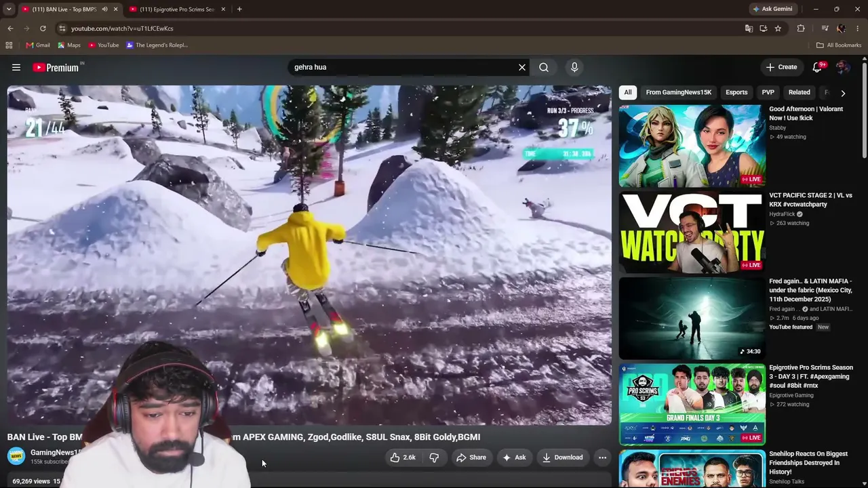The width and height of the screenshot is (868, 488).
Task: Click the skiing video player
Action: pyautogui.click(x=309, y=255)
